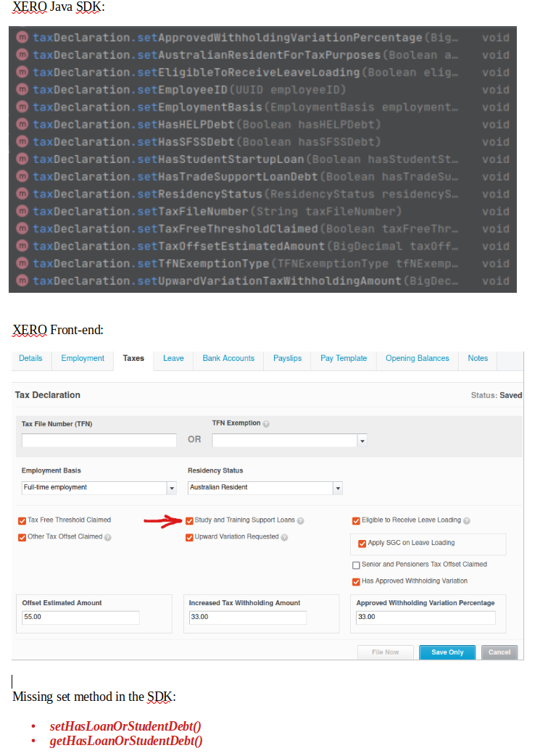Click the 'XERO Front-end:' heading text

58,330
